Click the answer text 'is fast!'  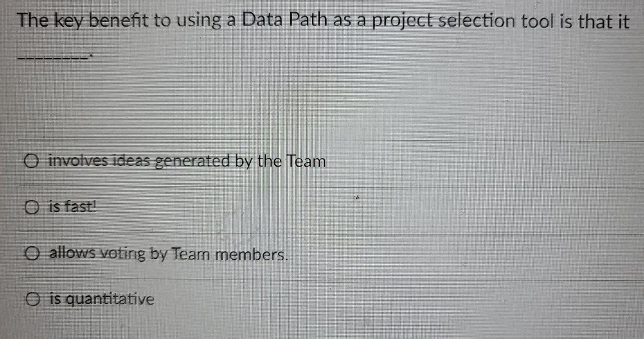[x=72, y=207]
